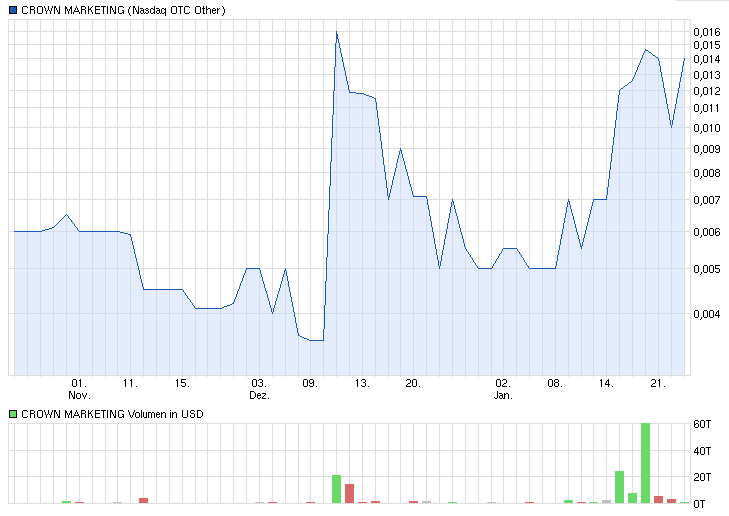729x516 pixels.
Task: Click the 20T volume axis label
Action: pos(703,476)
